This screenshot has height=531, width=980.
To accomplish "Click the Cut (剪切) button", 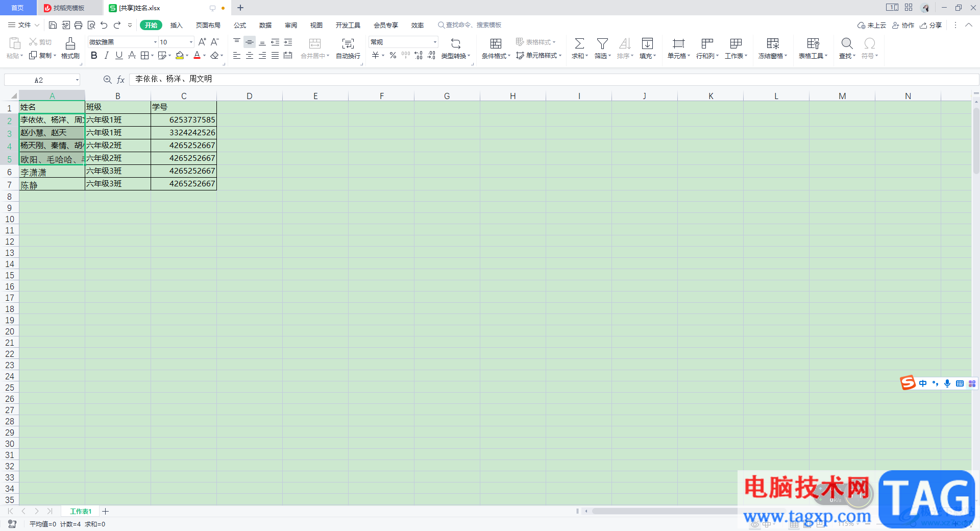I will point(40,42).
